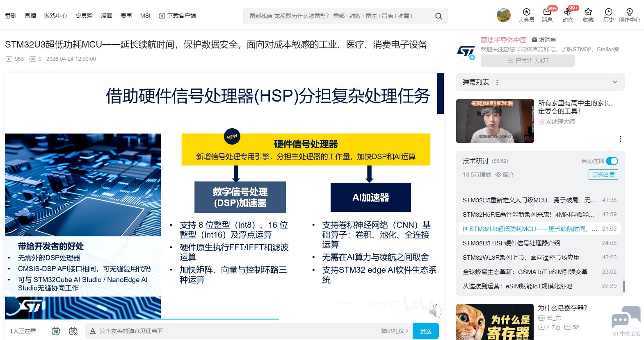644x340 pixels.
Task: Click the playlist scrollbar thumb
Action: coord(623,286)
